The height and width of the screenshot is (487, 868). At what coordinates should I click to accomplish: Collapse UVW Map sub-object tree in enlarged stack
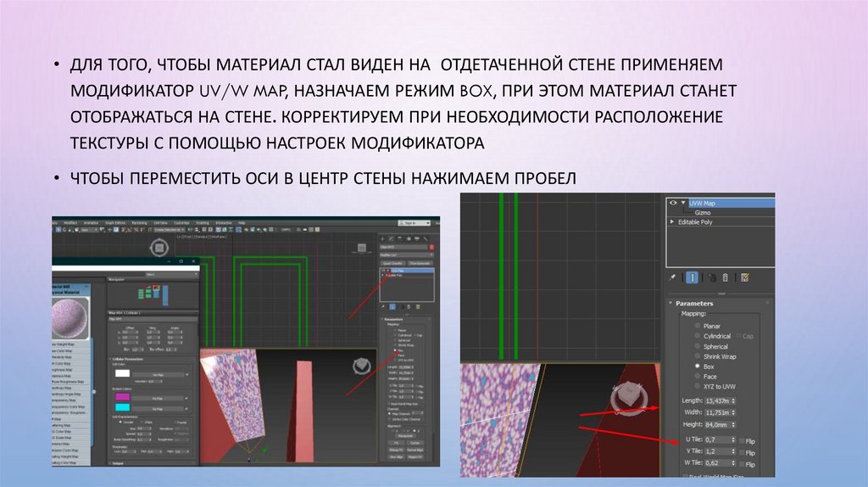684,203
